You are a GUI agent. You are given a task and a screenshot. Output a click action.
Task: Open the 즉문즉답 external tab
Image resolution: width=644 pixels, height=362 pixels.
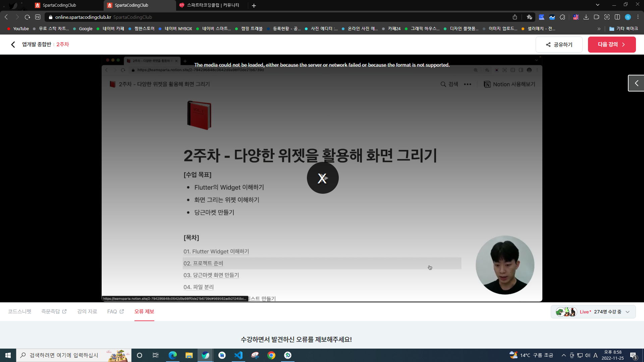[54, 311]
